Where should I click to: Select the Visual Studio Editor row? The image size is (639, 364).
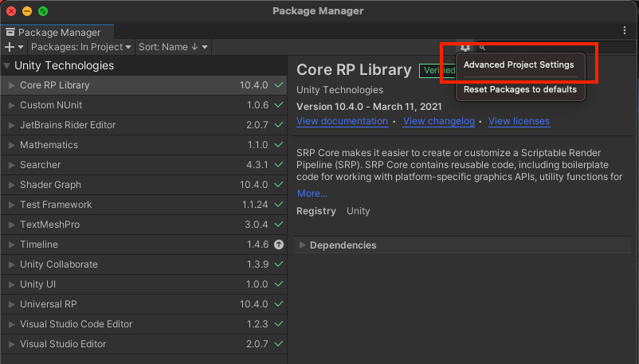[143, 344]
